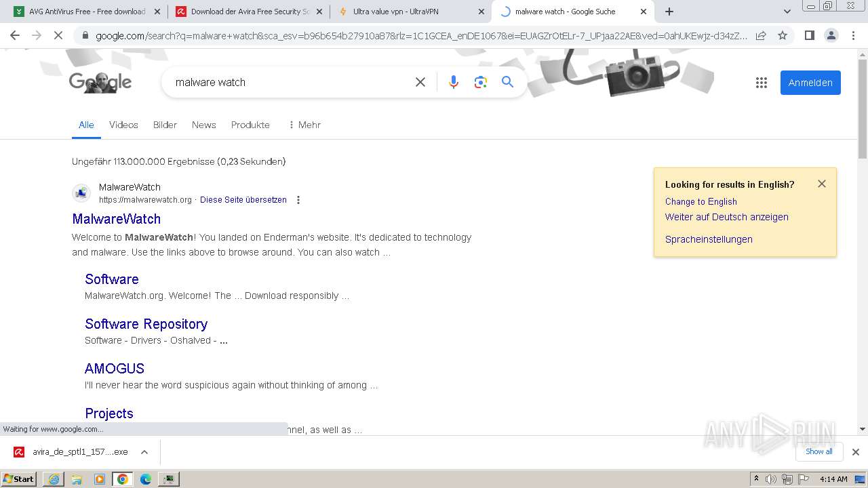Open the AMOGUS sitelink
The image size is (868, 488).
[115, 369]
